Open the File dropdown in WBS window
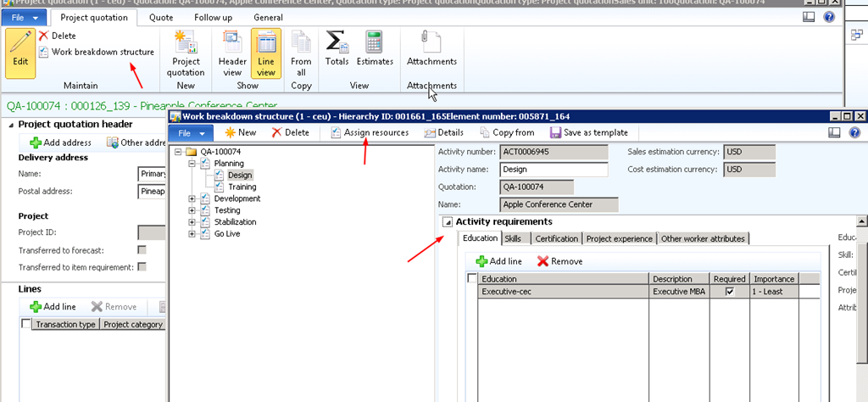The height and width of the screenshot is (402, 868). pos(192,132)
